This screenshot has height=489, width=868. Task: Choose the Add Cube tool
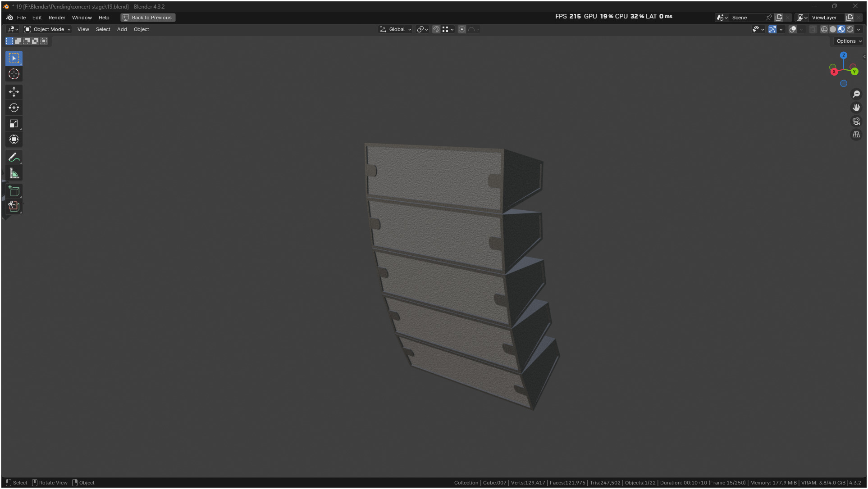click(14, 191)
